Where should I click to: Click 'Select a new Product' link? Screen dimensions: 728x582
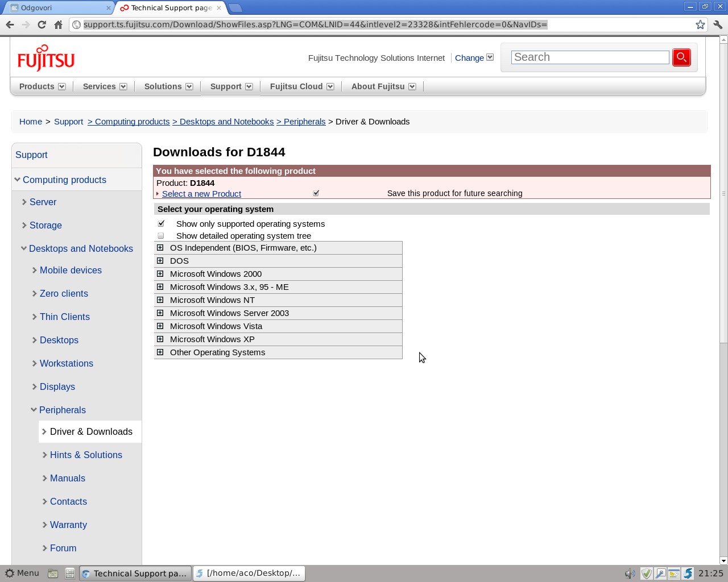tap(201, 194)
